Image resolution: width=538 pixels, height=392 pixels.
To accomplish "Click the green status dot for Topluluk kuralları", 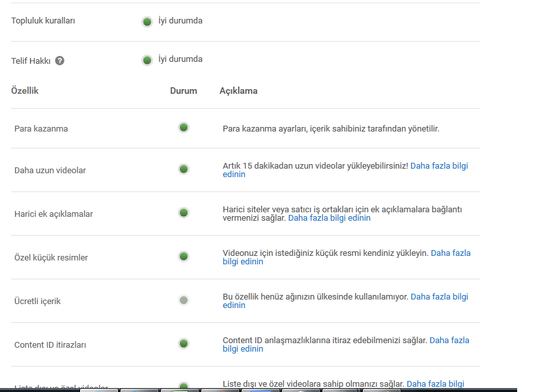I will tap(147, 22).
